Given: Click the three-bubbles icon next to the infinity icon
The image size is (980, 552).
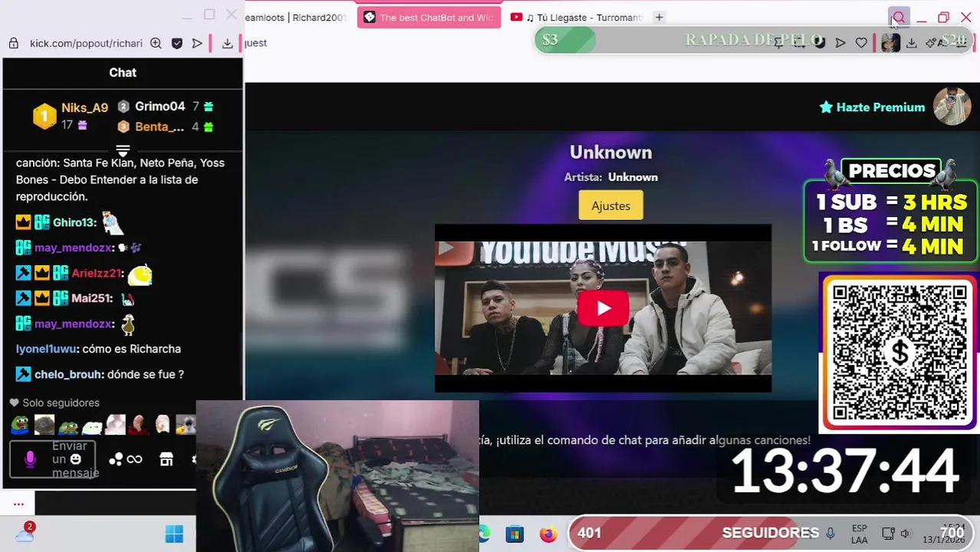Looking at the screenshot, I should (116, 459).
